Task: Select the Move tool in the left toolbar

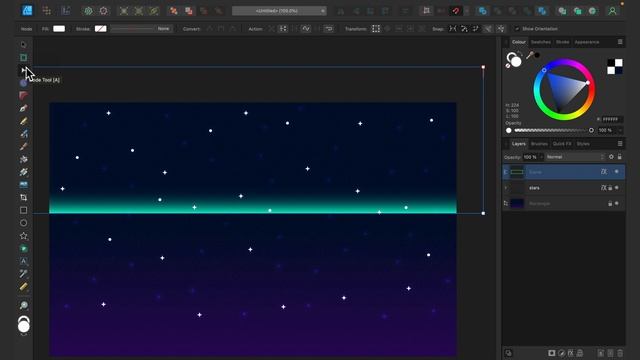Action: [24, 44]
